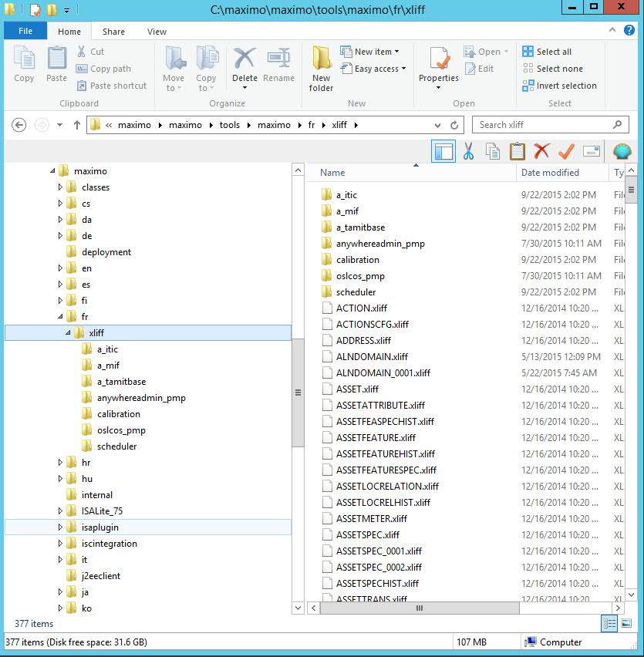
Task: Open the a_tamitbase folder in file list
Action: tap(360, 227)
